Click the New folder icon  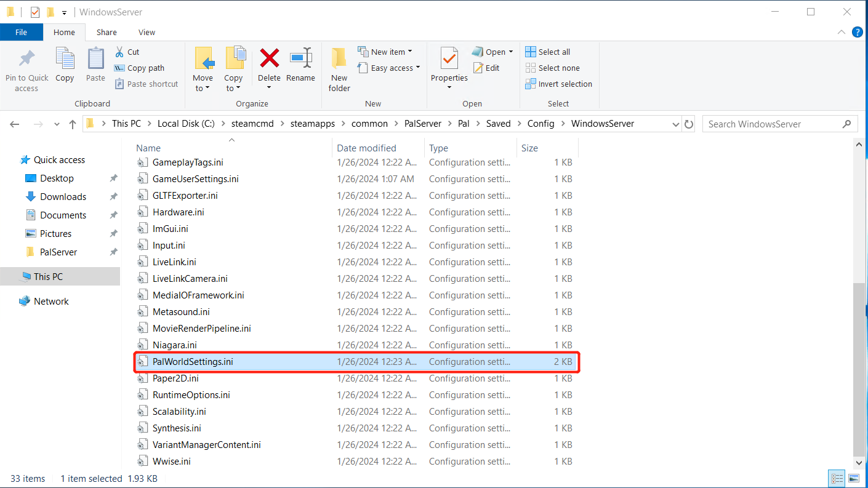[339, 58]
